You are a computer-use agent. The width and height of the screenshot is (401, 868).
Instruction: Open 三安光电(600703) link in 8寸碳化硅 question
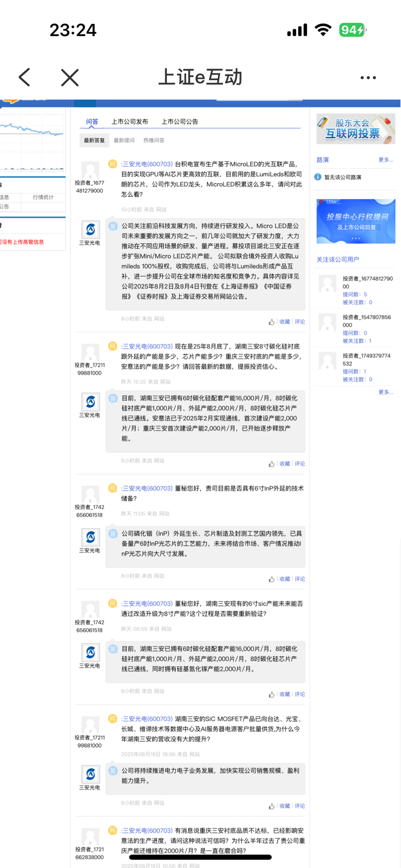[147, 347]
